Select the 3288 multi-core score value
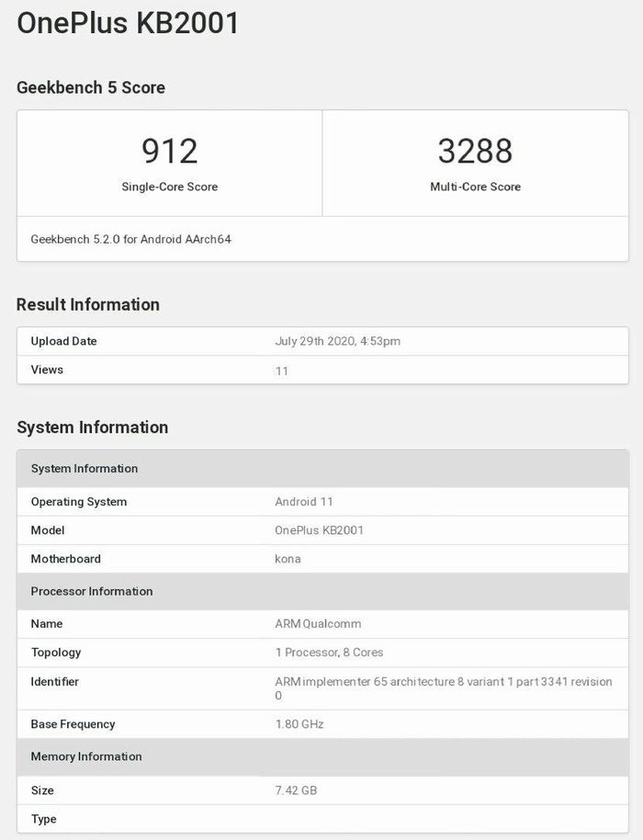 [475, 151]
